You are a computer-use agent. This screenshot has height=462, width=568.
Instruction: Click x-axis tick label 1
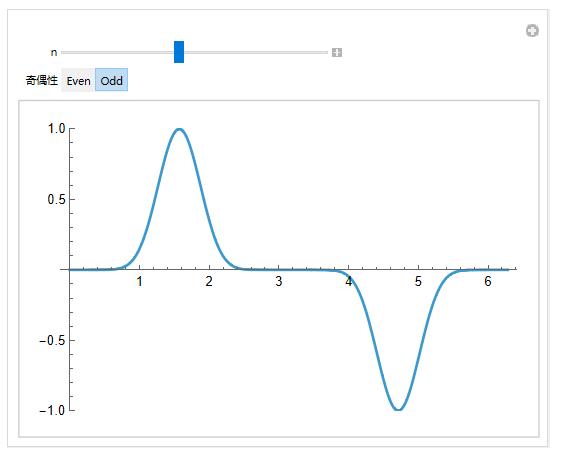[x=139, y=282]
